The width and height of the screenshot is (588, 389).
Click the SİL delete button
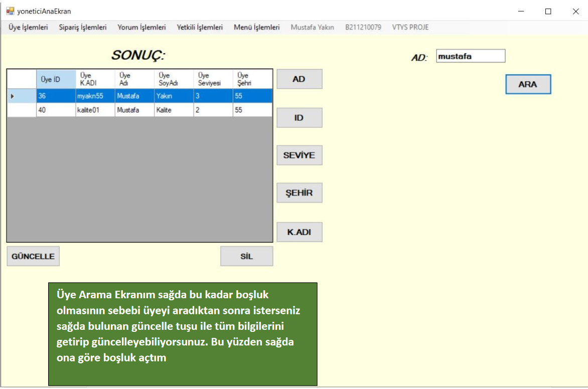246,256
